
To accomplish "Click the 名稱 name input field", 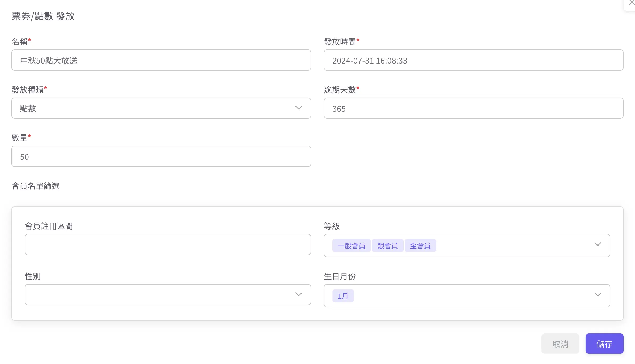I will point(161,60).
